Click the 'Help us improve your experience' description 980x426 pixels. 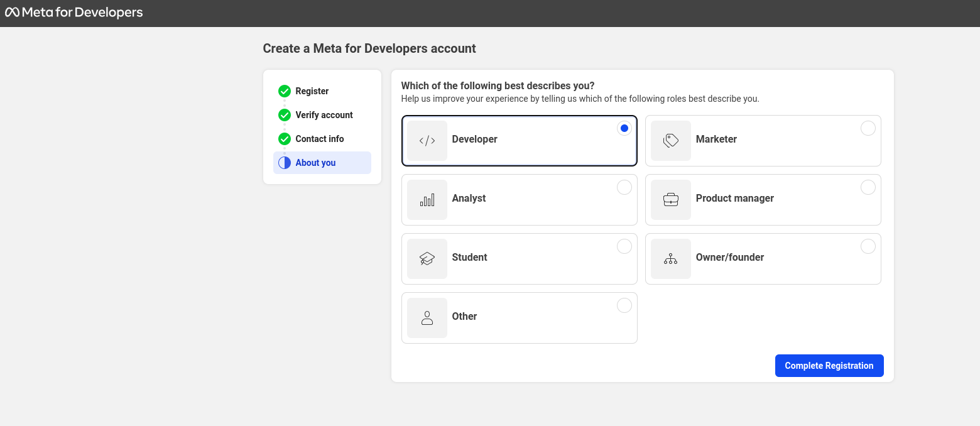(x=580, y=99)
